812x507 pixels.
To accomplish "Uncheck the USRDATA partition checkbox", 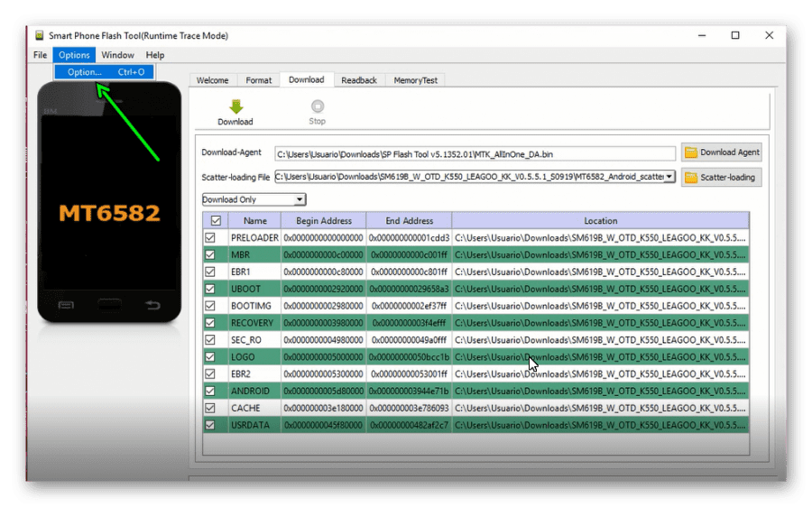I will click(209, 425).
